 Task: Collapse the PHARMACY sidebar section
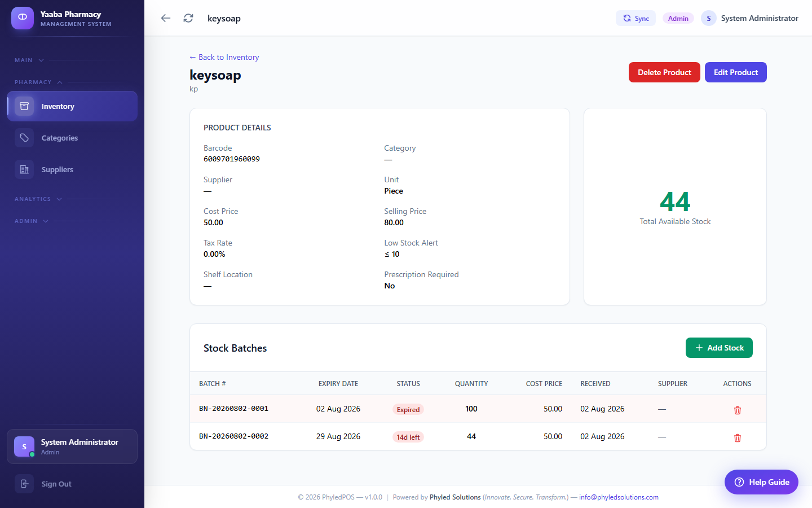tap(38, 82)
